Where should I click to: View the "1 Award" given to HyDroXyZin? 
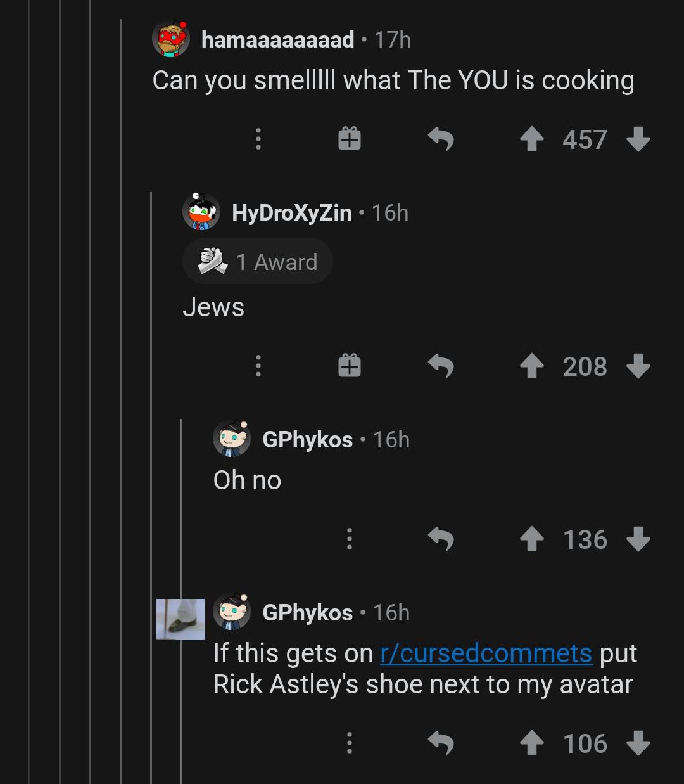point(257,260)
